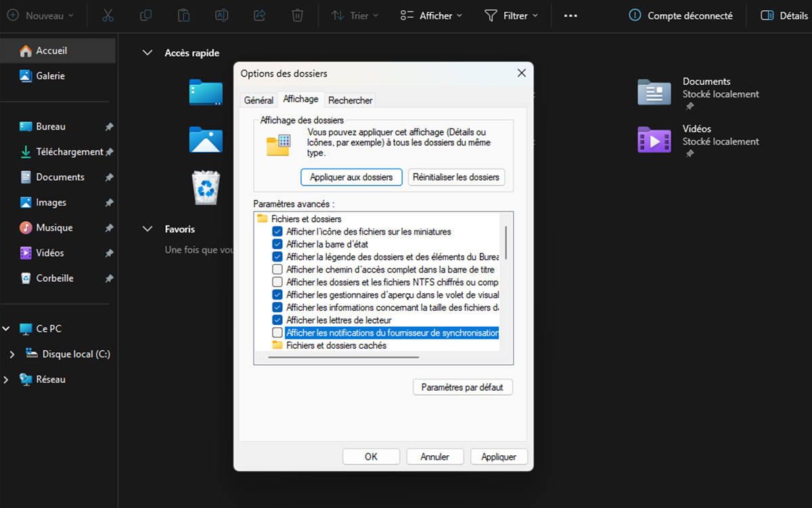The width and height of the screenshot is (812, 508).
Task: Check 'Afficher les notifications du fournisseur de synchronisation'
Action: [277, 333]
